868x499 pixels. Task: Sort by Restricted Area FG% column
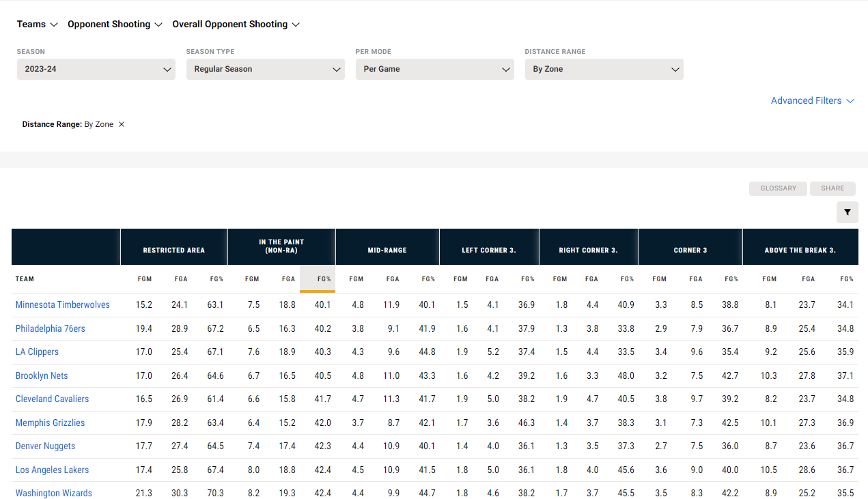pyautogui.click(x=216, y=279)
